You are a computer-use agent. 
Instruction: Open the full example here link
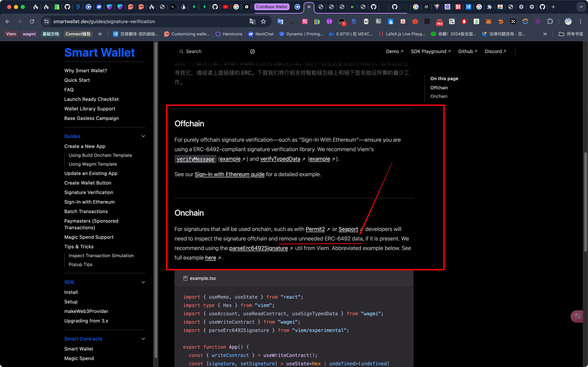pyautogui.click(x=210, y=257)
